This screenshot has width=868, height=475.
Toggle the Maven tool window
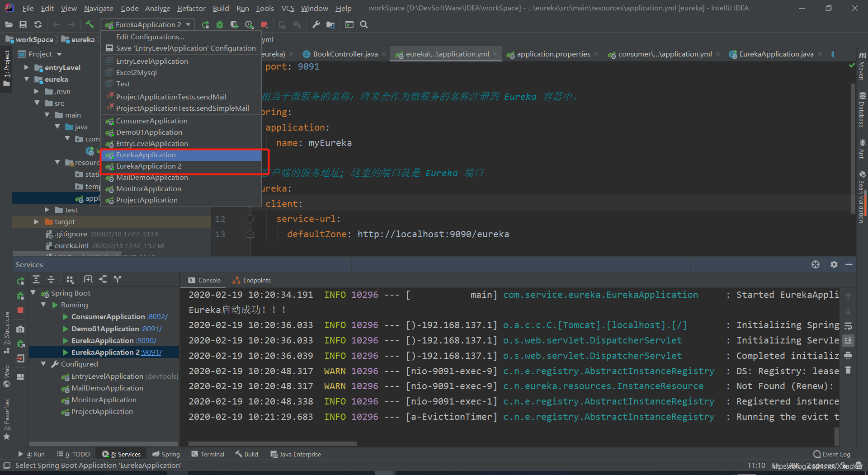click(x=862, y=66)
